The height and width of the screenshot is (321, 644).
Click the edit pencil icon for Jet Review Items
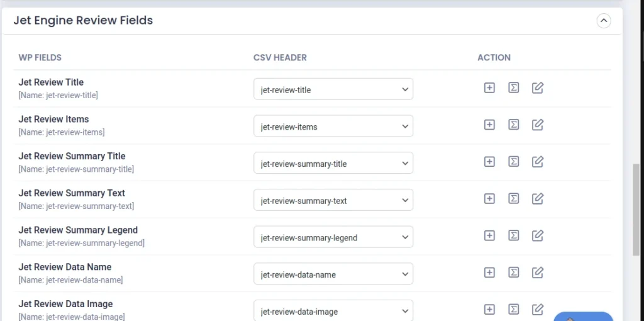click(x=537, y=125)
